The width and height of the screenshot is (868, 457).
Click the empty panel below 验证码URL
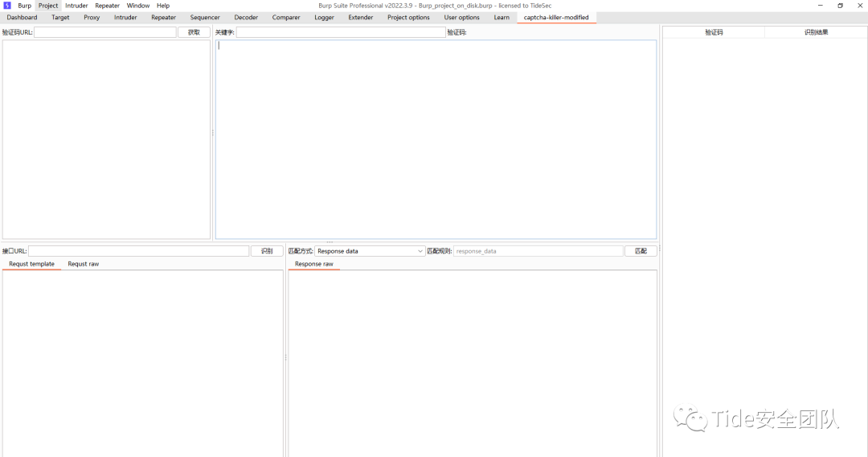click(x=106, y=139)
